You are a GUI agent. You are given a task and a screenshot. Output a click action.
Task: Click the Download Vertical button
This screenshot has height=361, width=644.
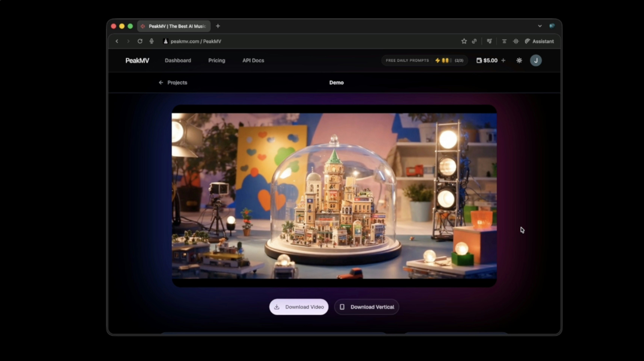pyautogui.click(x=366, y=307)
